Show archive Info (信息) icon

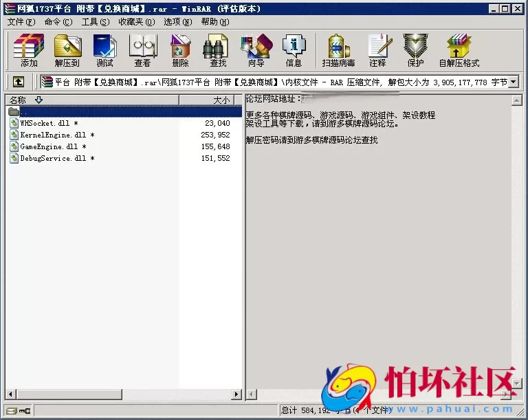294,50
